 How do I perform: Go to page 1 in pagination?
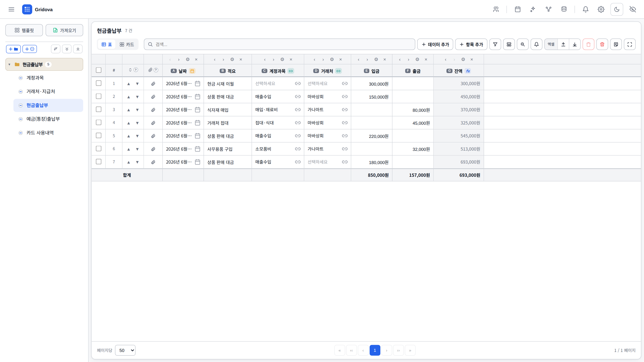click(x=375, y=350)
